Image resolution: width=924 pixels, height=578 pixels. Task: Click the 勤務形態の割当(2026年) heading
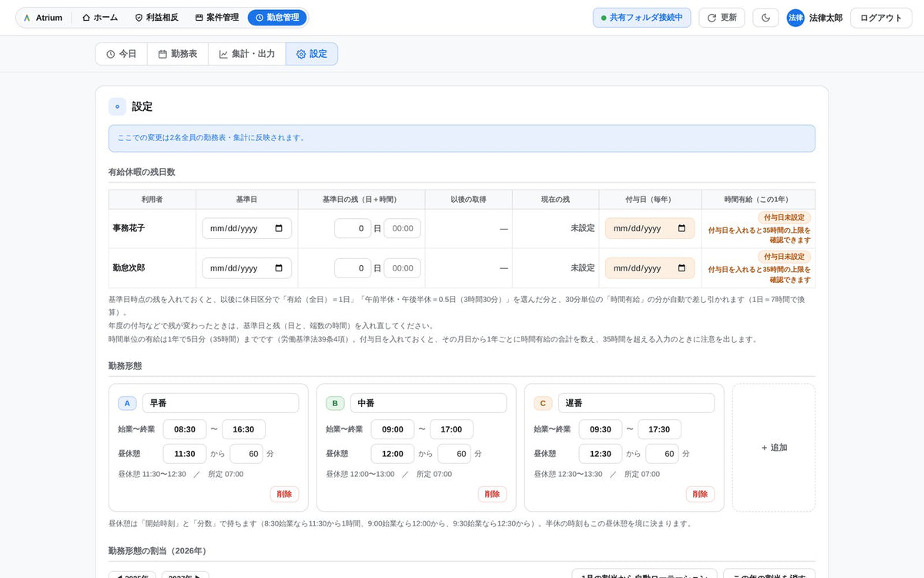coord(158,551)
